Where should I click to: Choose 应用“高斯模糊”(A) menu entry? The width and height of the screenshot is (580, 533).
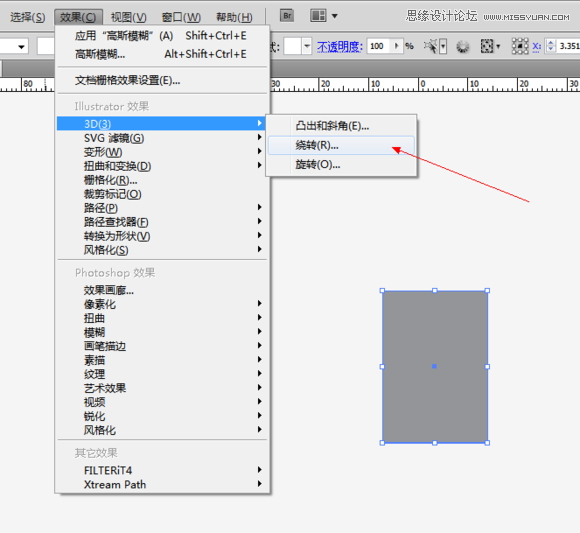point(162,36)
